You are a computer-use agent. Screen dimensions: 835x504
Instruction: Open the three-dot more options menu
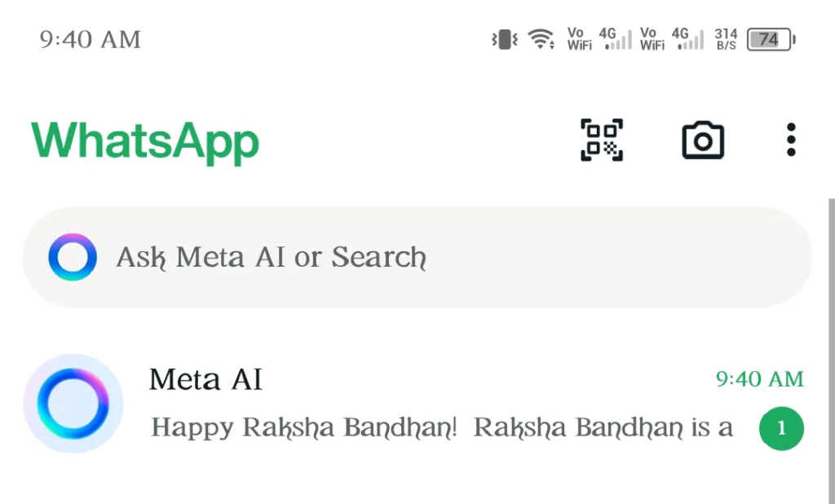[x=791, y=140]
